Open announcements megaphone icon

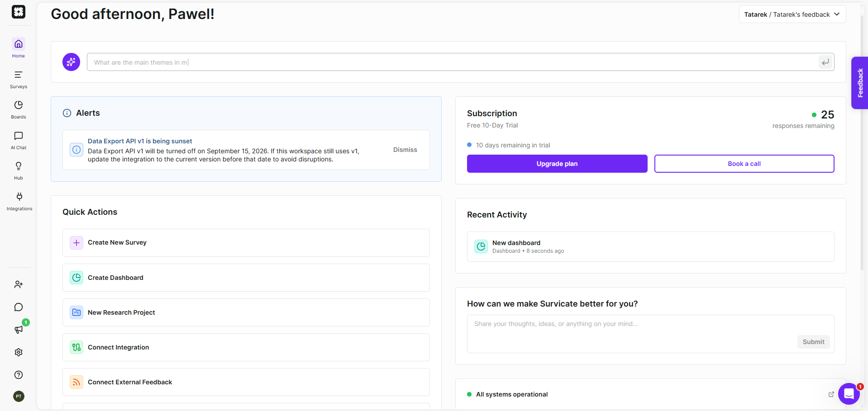[19, 330]
